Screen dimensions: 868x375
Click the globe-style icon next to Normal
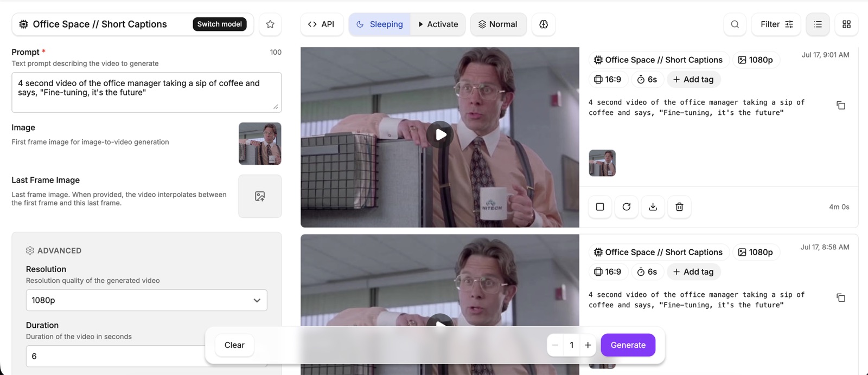544,24
